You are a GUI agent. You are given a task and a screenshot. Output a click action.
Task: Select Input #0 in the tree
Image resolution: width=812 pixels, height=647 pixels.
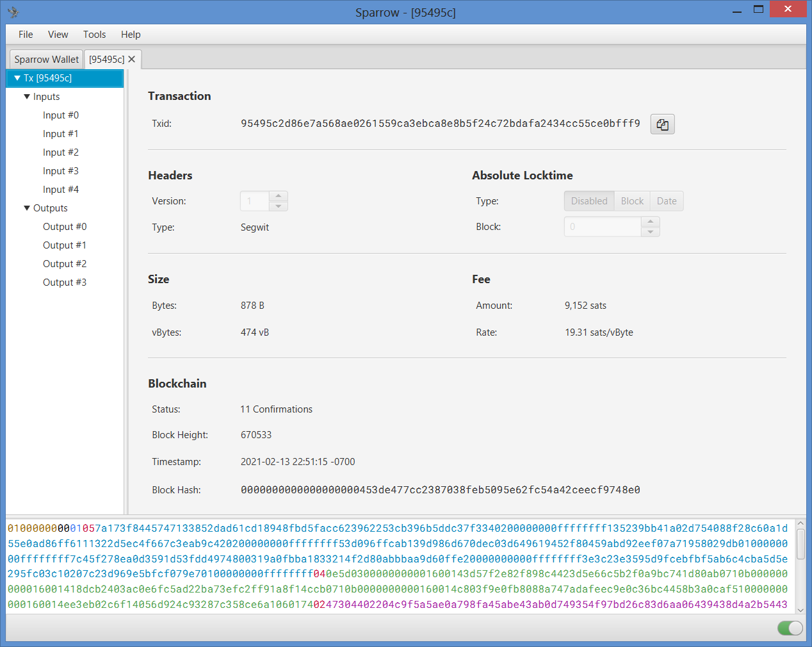coord(61,115)
